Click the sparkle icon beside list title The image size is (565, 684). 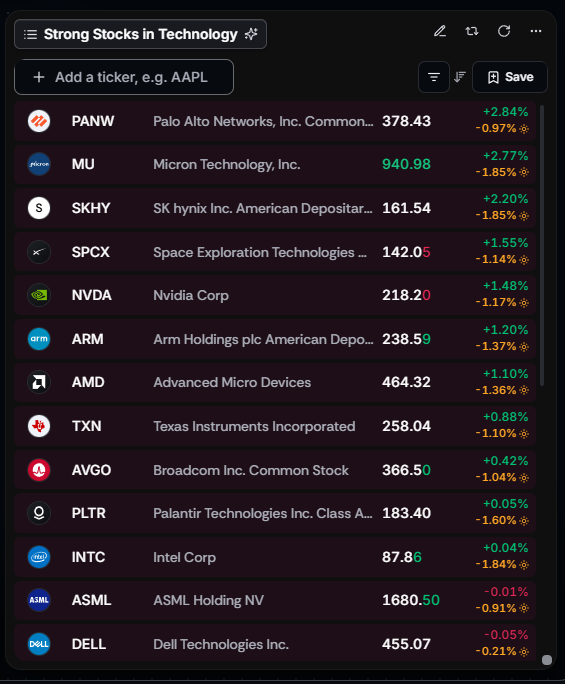point(251,34)
